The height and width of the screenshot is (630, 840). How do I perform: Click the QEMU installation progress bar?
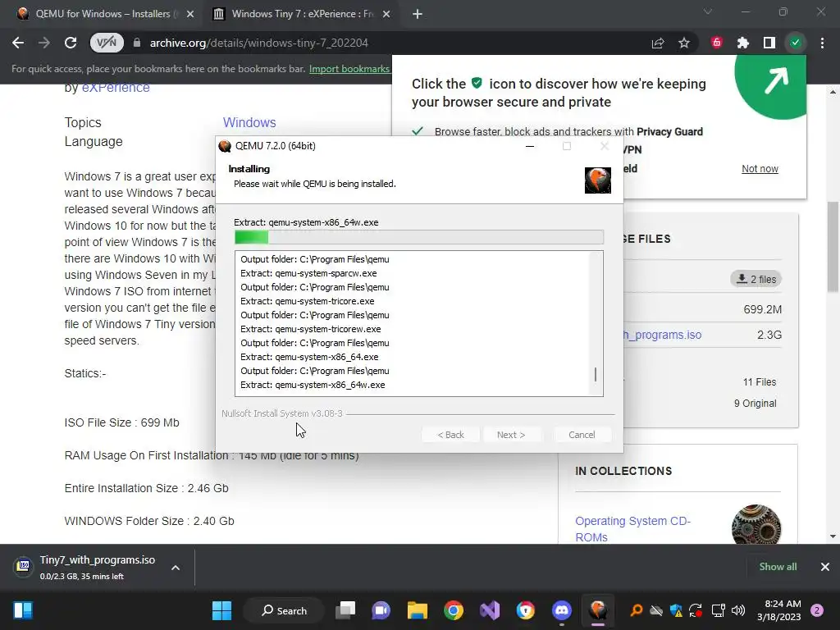419,237
